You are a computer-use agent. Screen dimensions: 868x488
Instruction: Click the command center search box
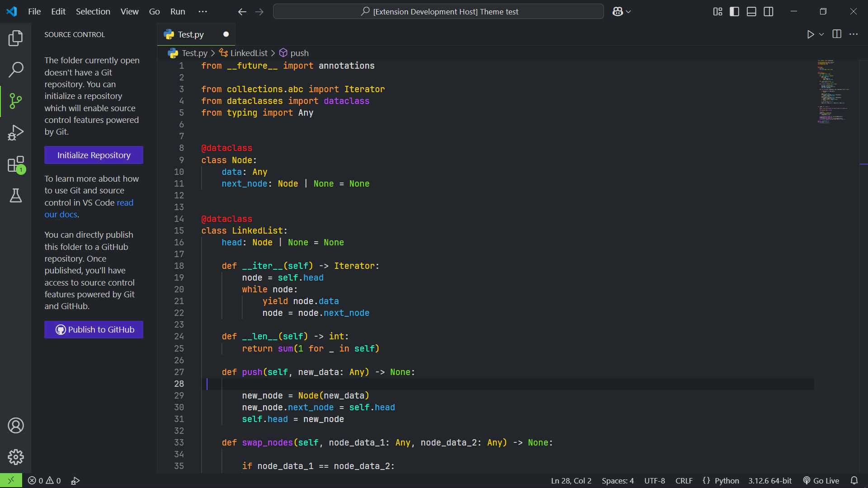click(x=438, y=12)
